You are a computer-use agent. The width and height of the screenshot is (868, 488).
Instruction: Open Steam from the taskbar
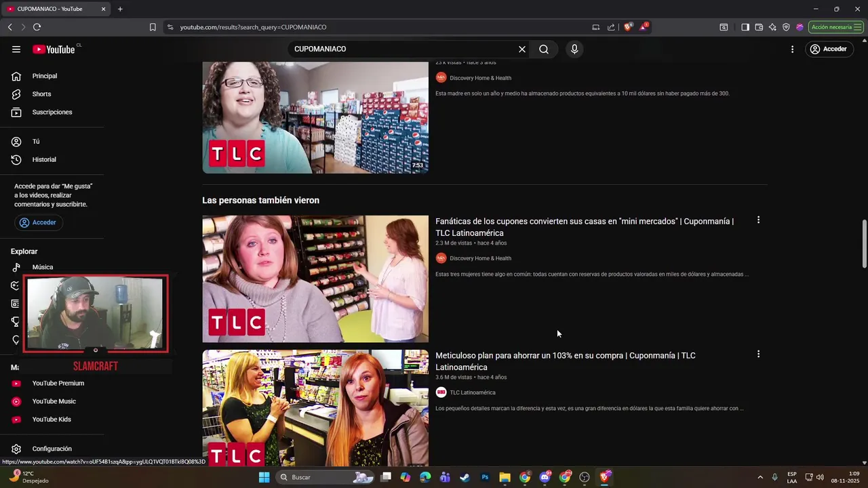[x=465, y=477]
